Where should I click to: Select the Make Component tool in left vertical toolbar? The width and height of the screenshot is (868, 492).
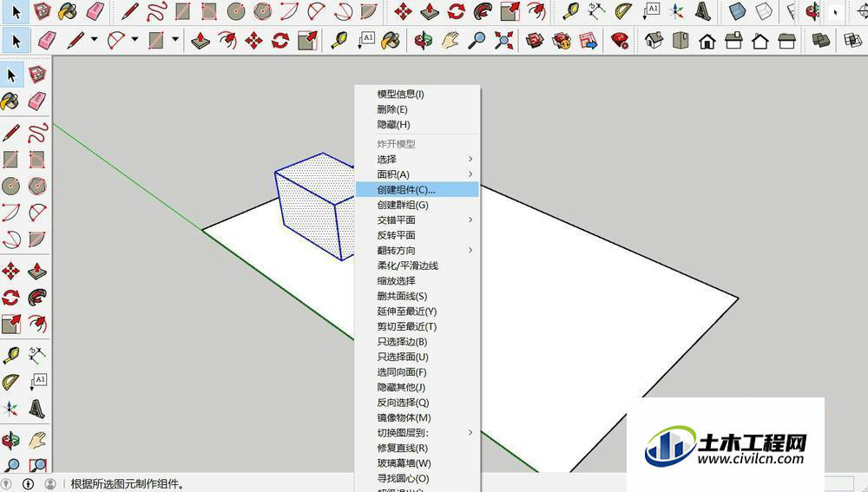click(x=37, y=74)
